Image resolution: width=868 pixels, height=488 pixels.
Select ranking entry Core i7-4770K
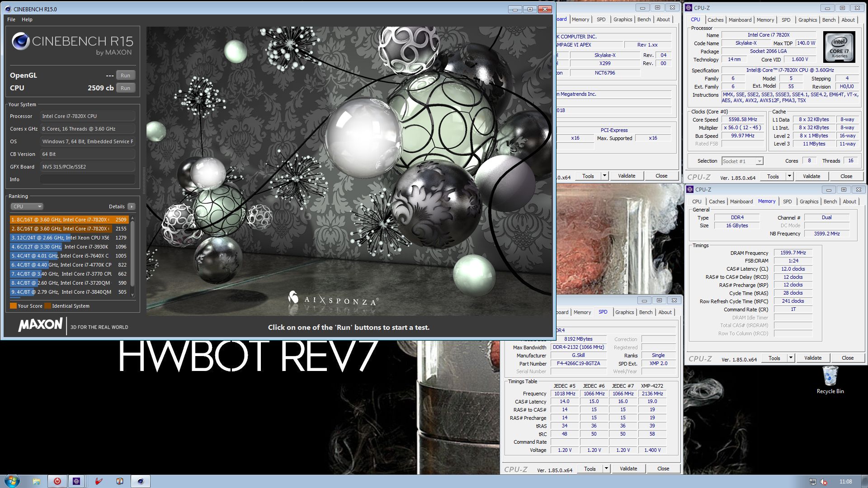[x=69, y=265]
